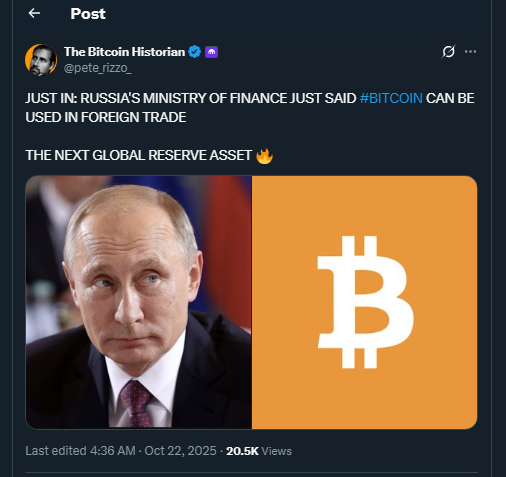Click THE NEXT GLOBAL RESERVE ASSET text

[x=138, y=155]
